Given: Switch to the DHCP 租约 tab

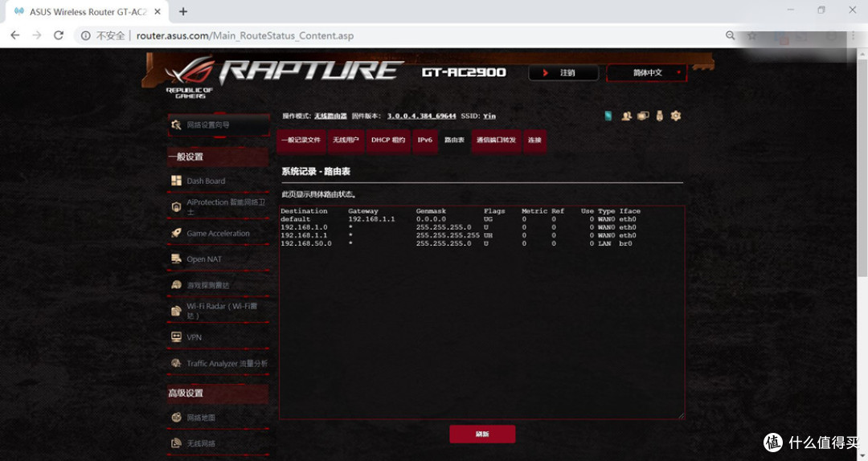Looking at the screenshot, I should tap(388, 140).
